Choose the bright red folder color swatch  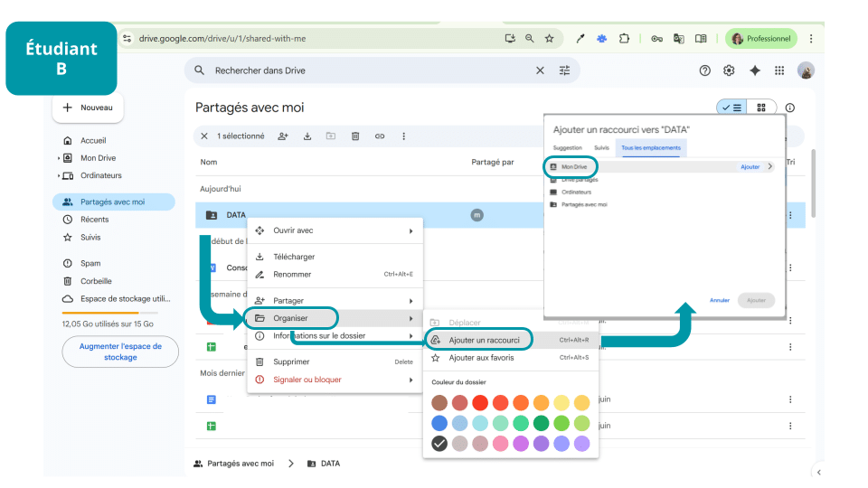480,403
